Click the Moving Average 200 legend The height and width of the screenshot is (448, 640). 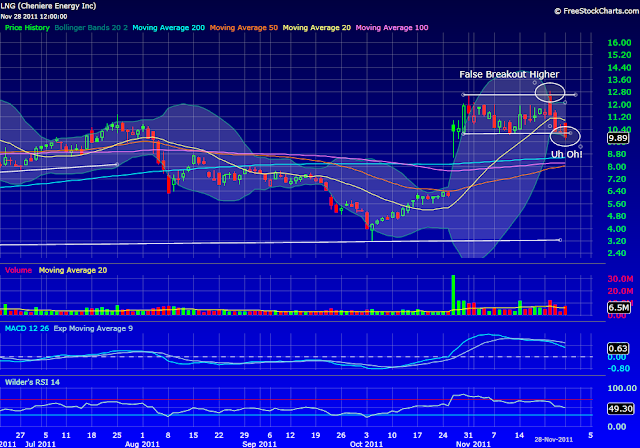coord(169,28)
